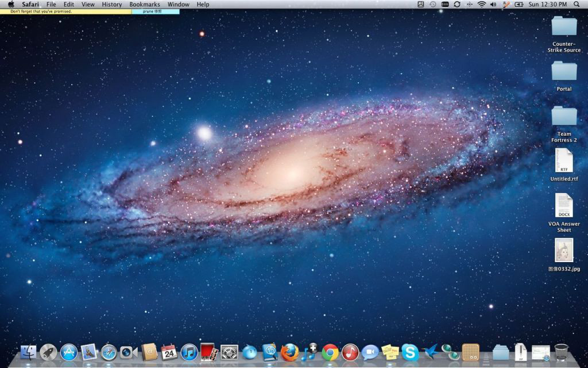Open the Bookmarks menu
This screenshot has height=368, width=588.
click(145, 4)
